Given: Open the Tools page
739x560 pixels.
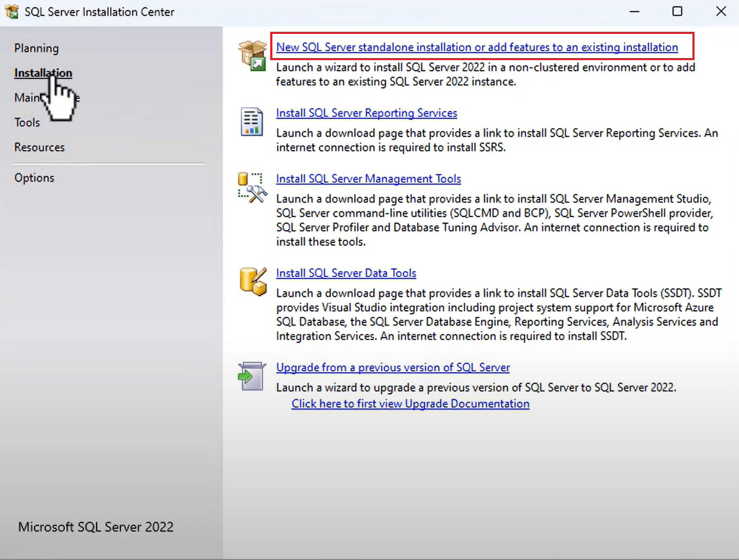Looking at the screenshot, I should (27, 122).
